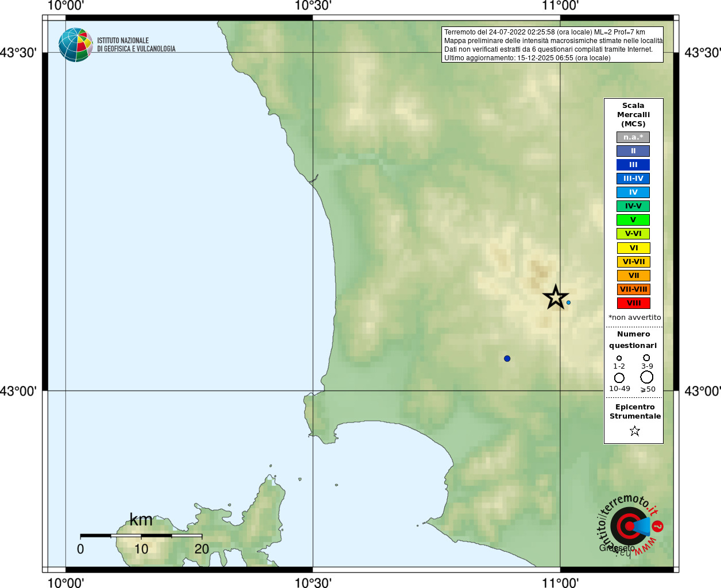721x588 pixels.
Task: Click the 1-2 questionnaires circle in legend
Action: click(619, 358)
